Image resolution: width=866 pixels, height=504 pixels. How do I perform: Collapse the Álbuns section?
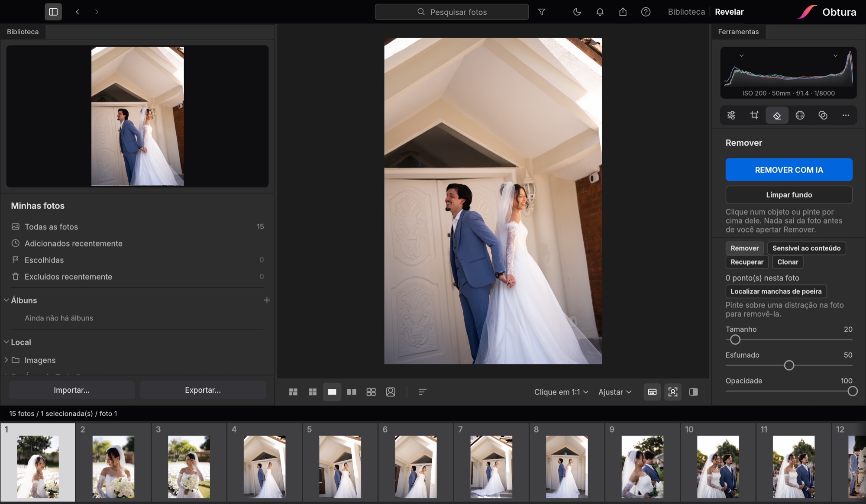(x=6, y=300)
